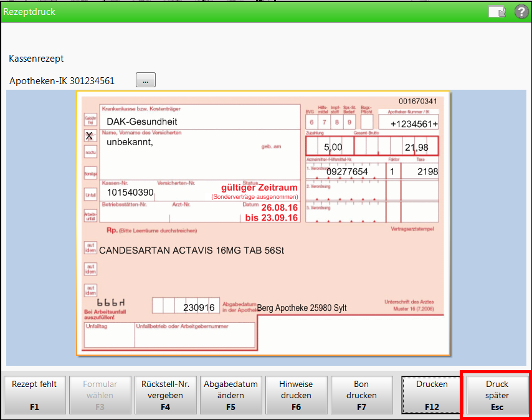Toggle the 'noctu' checkbox on prescription
The height and width of the screenshot is (420, 532).
(90, 151)
